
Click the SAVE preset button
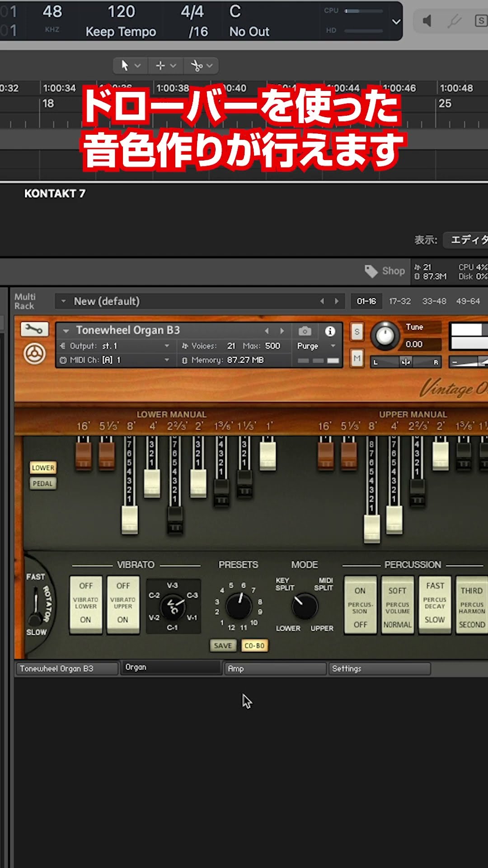223,646
